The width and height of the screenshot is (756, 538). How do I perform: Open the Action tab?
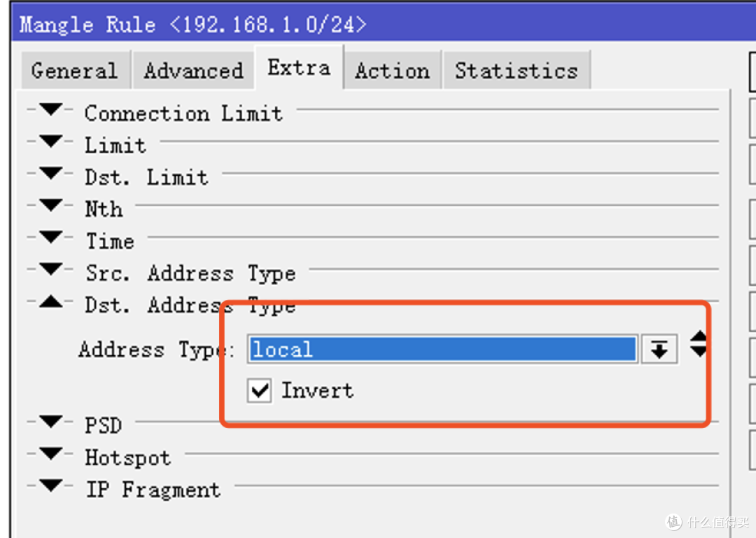[x=392, y=71]
